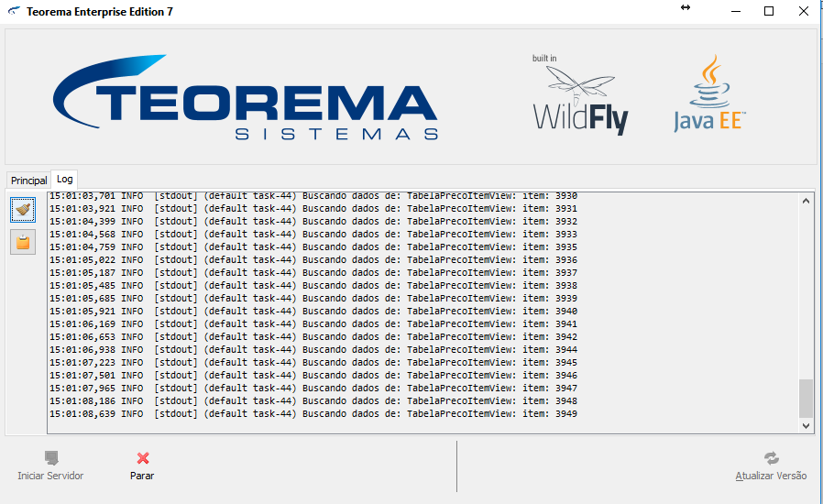
Task: Click the WildFly logo
Action: (x=580, y=94)
